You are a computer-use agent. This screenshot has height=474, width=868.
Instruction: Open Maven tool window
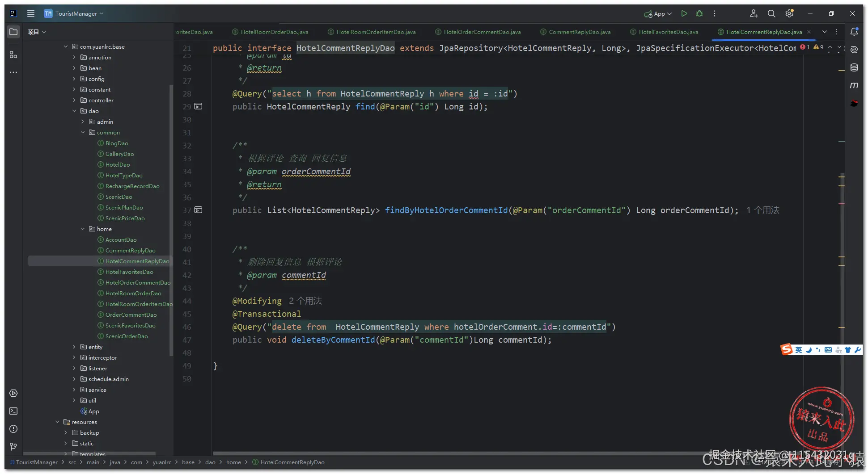(x=854, y=85)
